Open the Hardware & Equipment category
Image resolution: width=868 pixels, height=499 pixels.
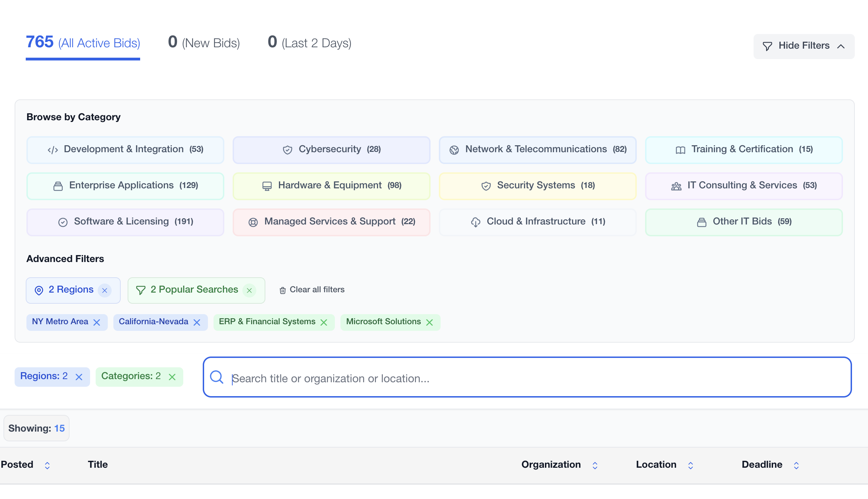[x=331, y=186]
